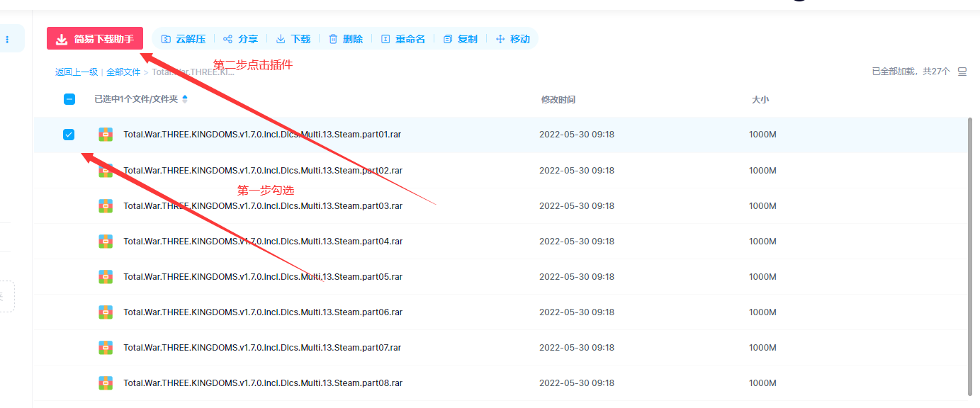Click the rar icon of part04.rar

pyautogui.click(x=106, y=241)
